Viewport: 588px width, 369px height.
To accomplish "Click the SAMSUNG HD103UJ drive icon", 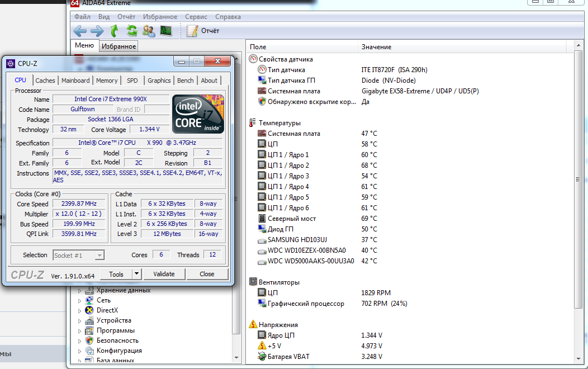I will pyautogui.click(x=262, y=240).
